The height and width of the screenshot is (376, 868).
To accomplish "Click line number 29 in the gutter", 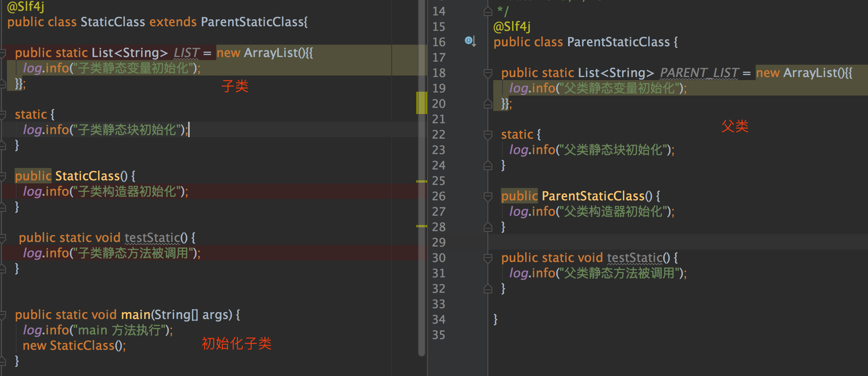I will point(439,242).
